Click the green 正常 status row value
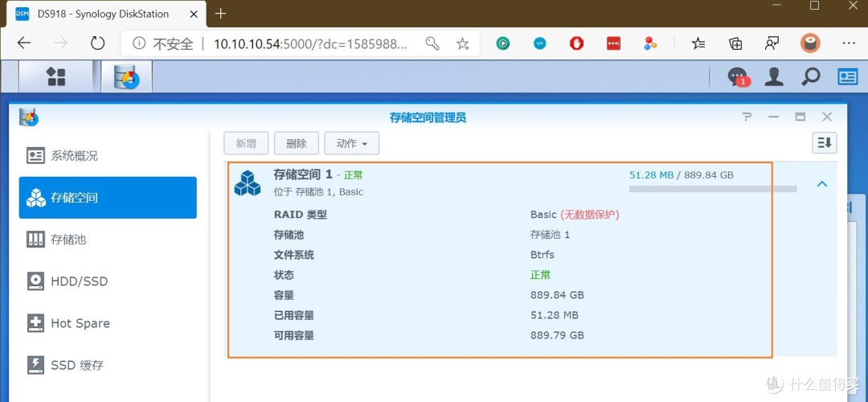This screenshot has height=402, width=868. (x=540, y=275)
